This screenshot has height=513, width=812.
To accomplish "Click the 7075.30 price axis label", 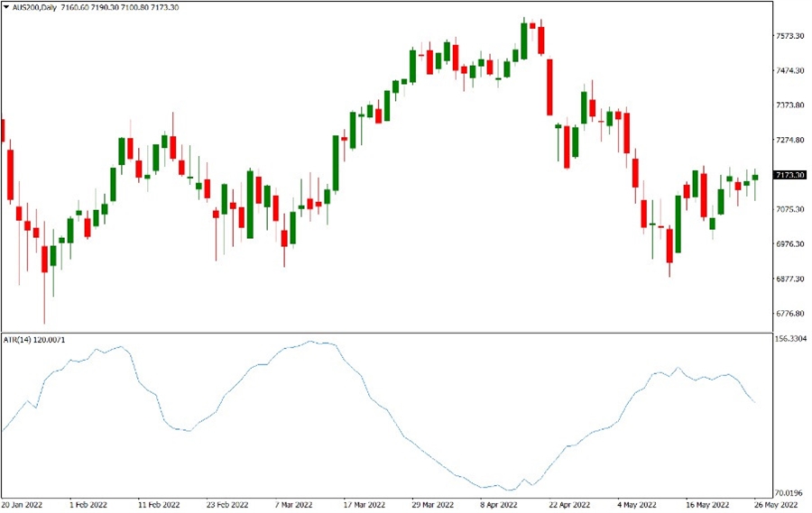I will click(x=789, y=209).
